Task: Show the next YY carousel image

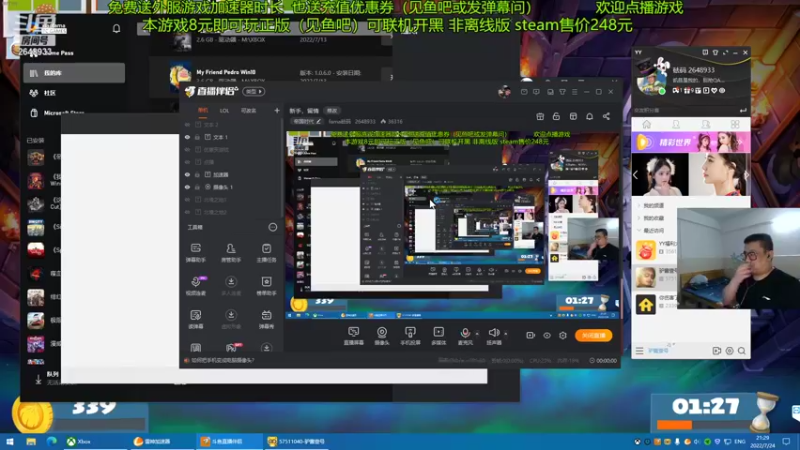Action: [746, 175]
